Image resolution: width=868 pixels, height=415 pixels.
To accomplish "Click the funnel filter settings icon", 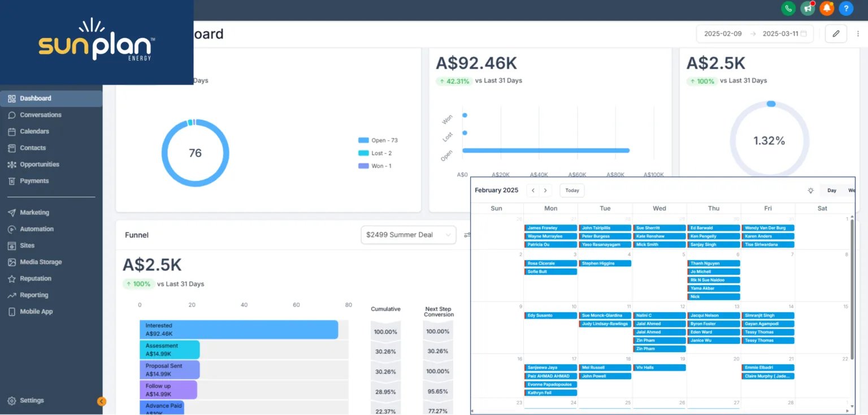I will point(467,235).
